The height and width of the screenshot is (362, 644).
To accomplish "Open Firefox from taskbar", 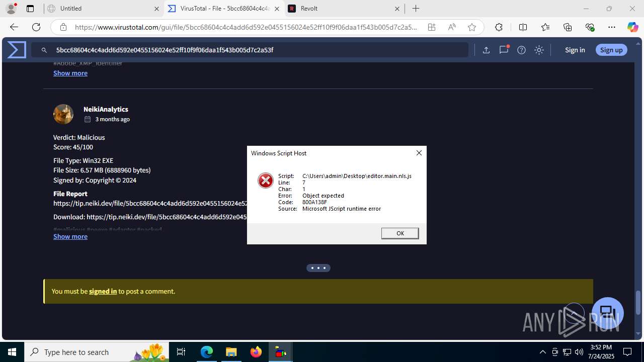I will pyautogui.click(x=256, y=352).
